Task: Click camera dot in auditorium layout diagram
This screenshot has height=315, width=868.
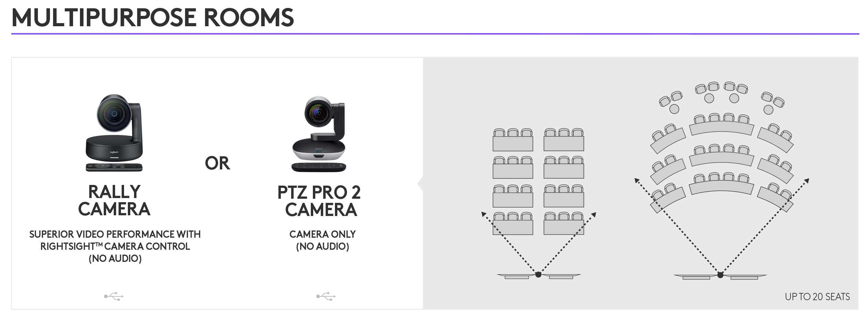Action: pyautogui.click(x=720, y=275)
